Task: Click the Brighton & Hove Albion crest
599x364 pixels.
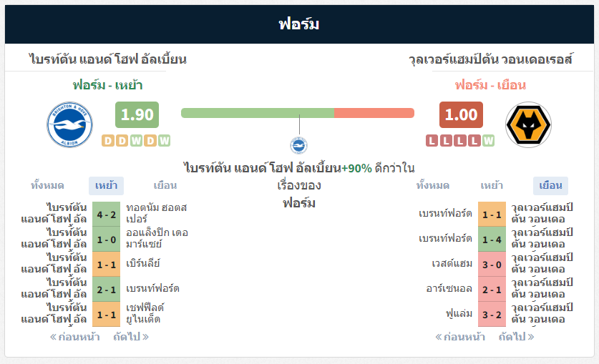Action: pyautogui.click(x=69, y=124)
